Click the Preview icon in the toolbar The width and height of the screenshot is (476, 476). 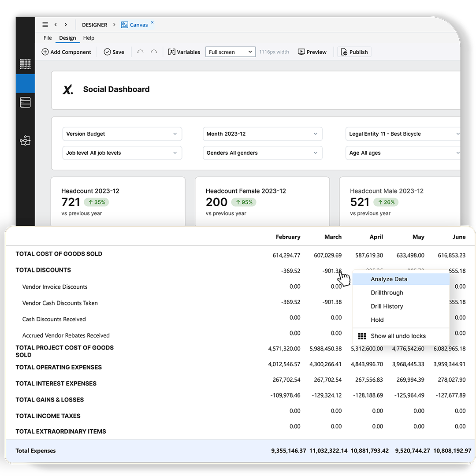(301, 52)
